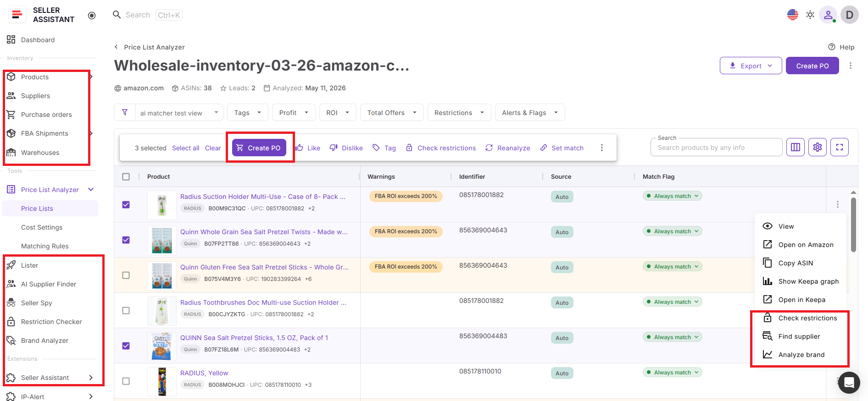Collapse the Price List Analyzer menu
This screenshot has width=868, height=401.
(x=91, y=189)
